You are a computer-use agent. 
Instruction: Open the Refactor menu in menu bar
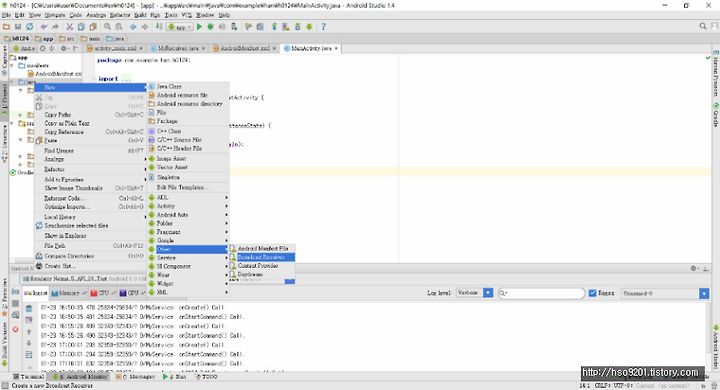(x=120, y=15)
